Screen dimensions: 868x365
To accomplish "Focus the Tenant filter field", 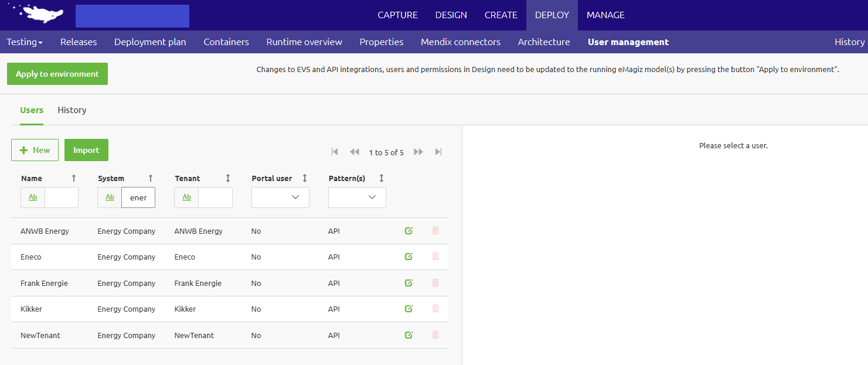I will (x=215, y=197).
